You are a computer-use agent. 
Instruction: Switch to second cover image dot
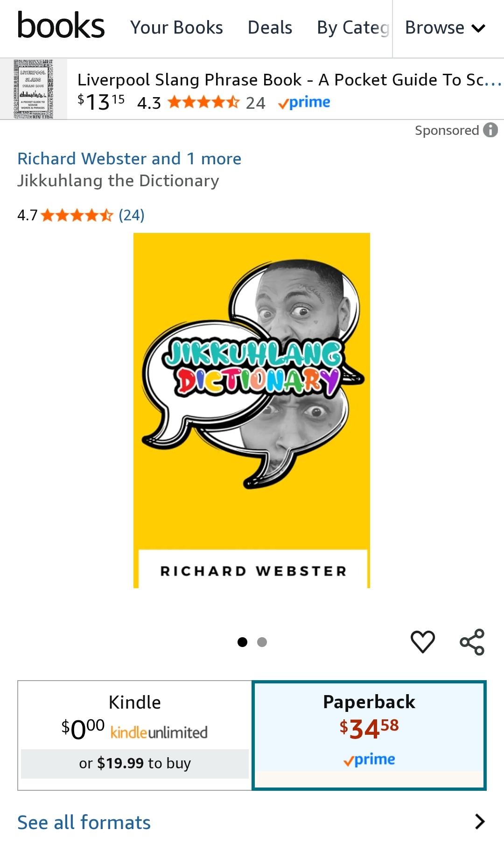tap(262, 642)
